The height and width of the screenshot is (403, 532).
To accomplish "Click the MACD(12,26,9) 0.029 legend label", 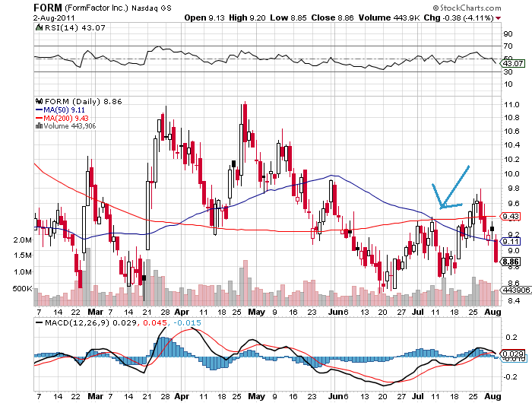I will click(91, 322).
